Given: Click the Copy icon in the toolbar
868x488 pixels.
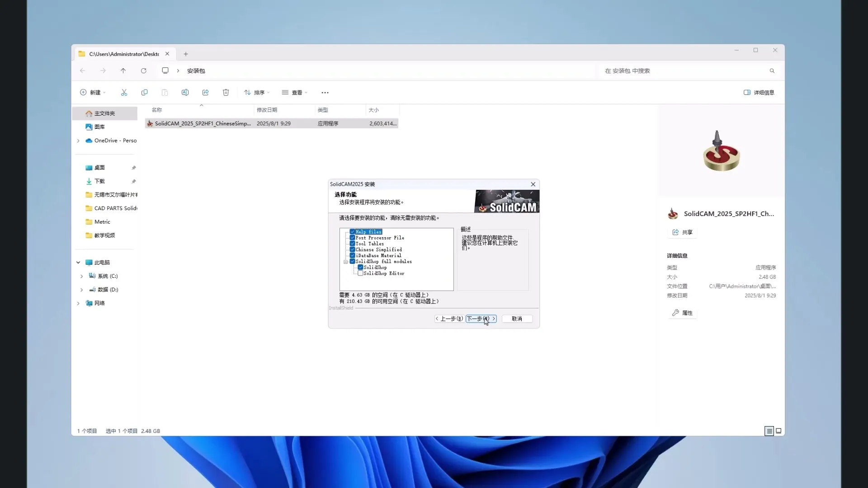Looking at the screenshot, I should pyautogui.click(x=145, y=92).
